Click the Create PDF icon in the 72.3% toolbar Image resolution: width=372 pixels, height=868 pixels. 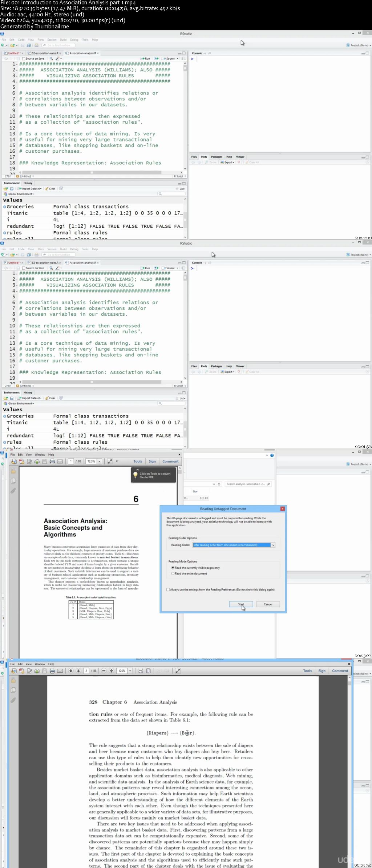[x=21, y=461]
